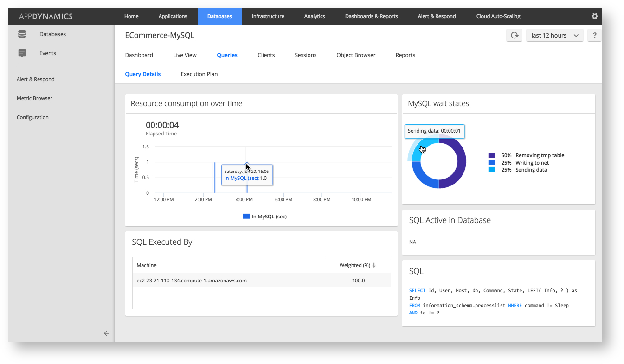The width and height of the screenshot is (624, 364).
Task: Click the Events message icon in sidebar
Action: pos(22,53)
